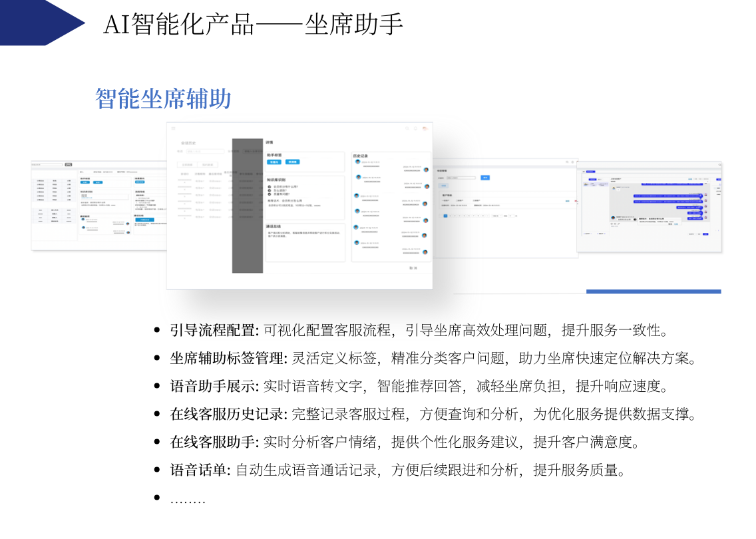Click the dark navy arrow shape beside the title
This screenshot has width=756, height=539.
click(43, 23)
